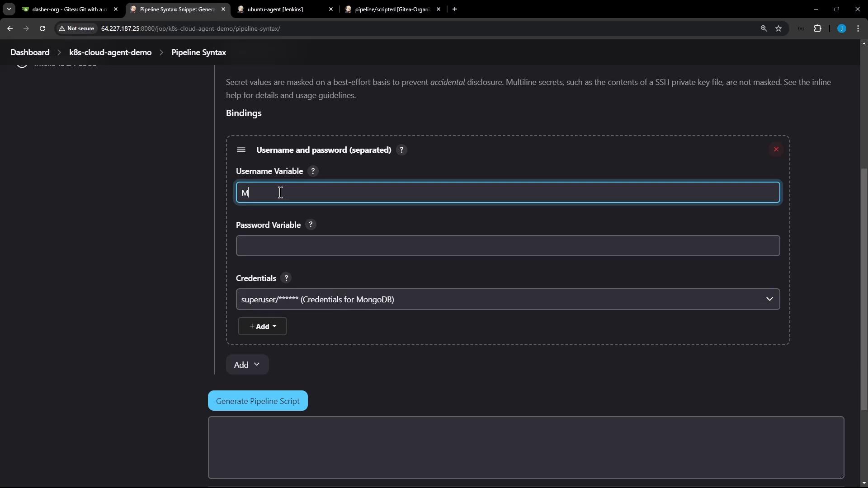Go to k8s-cloud-agent-demo breadcrumb link
The width and height of the screenshot is (868, 488).
(110, 52)
